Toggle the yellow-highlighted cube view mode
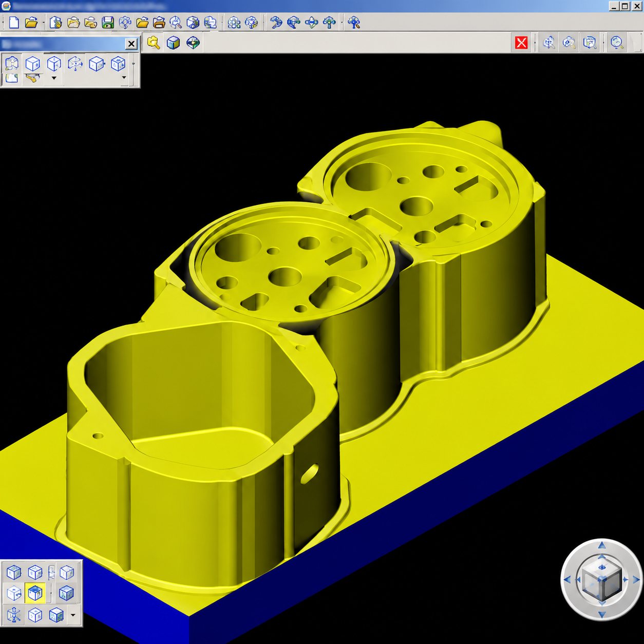This screenshot has height=644, width=644. coord(35,593)
